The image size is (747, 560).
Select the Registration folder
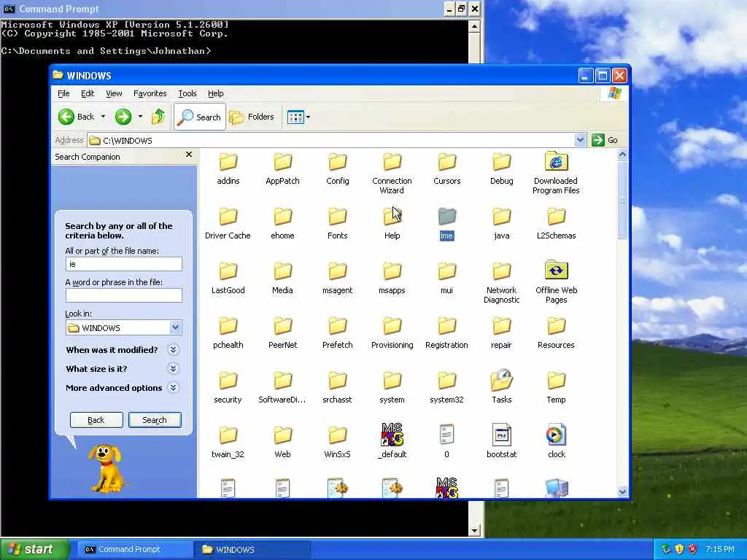[x=447, y=332]
